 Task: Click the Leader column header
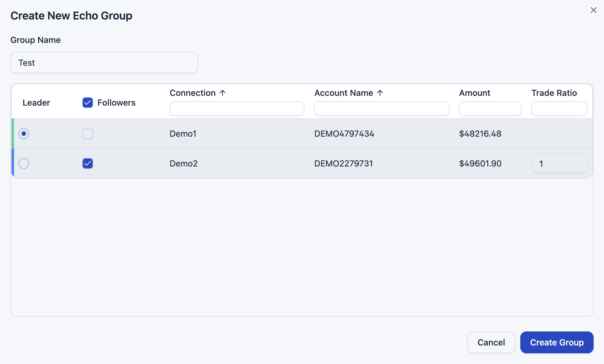(x=36, y=103)
